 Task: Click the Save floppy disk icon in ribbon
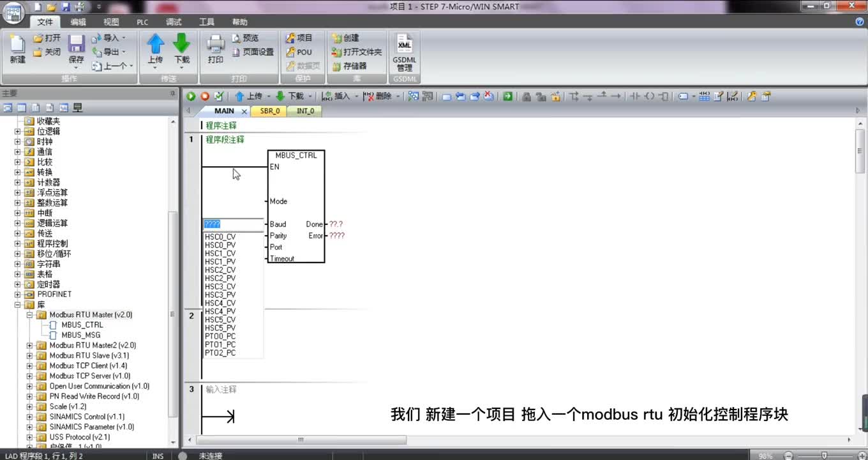coord(77,43)
